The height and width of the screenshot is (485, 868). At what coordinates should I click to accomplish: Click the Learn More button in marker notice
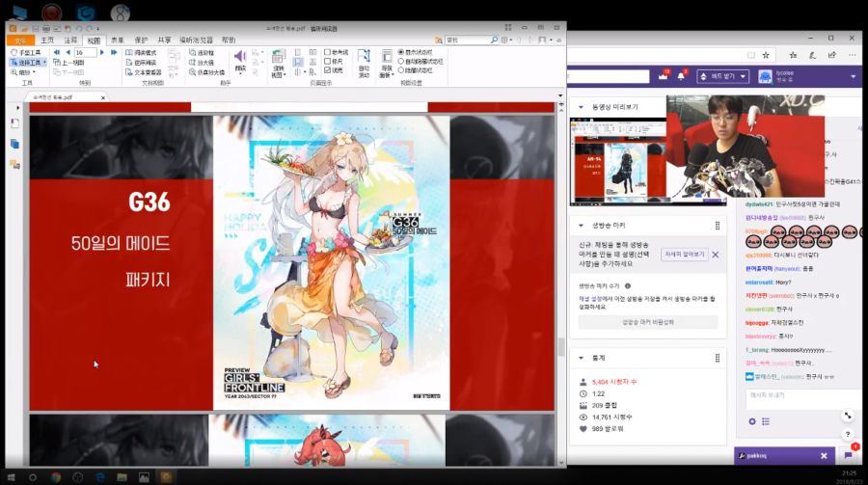(684, 255)
